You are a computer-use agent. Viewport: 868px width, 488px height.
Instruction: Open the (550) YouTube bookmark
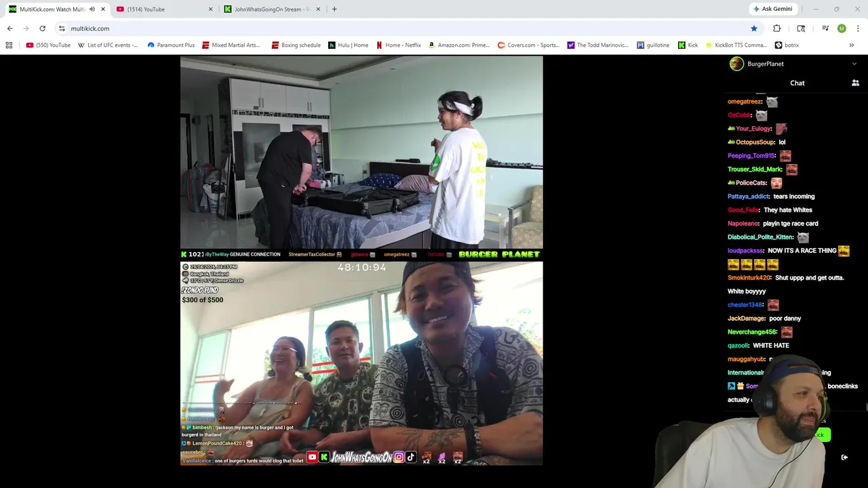coord(48,45)
